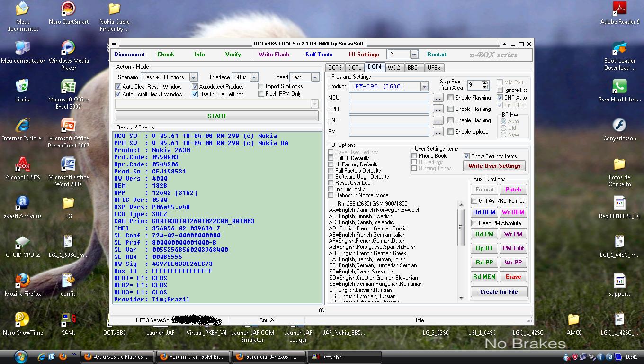This screenshot has height=364, width=644.
Task: Open Boot-Loader Download desktop icon
Action: (x=619, y=55)
